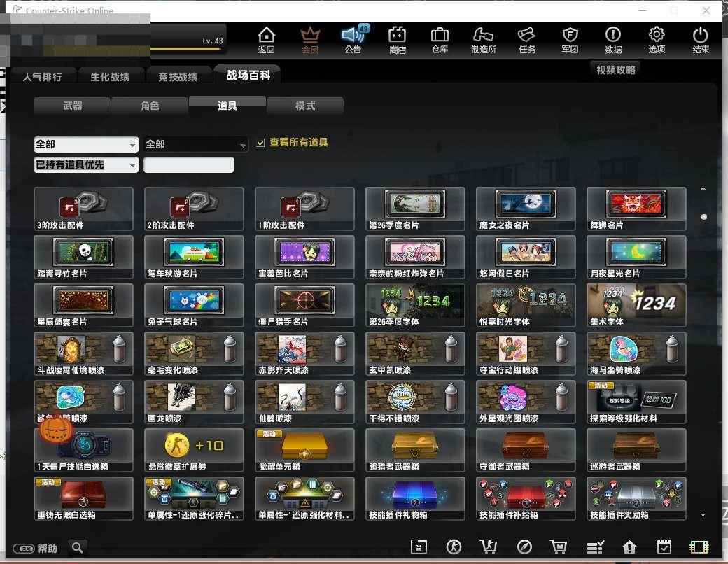Viewport: 728px width, 564px height.
Task: Expand the white 全部 category dropdown
Action: pyautogui.click(x=86, y=144)
